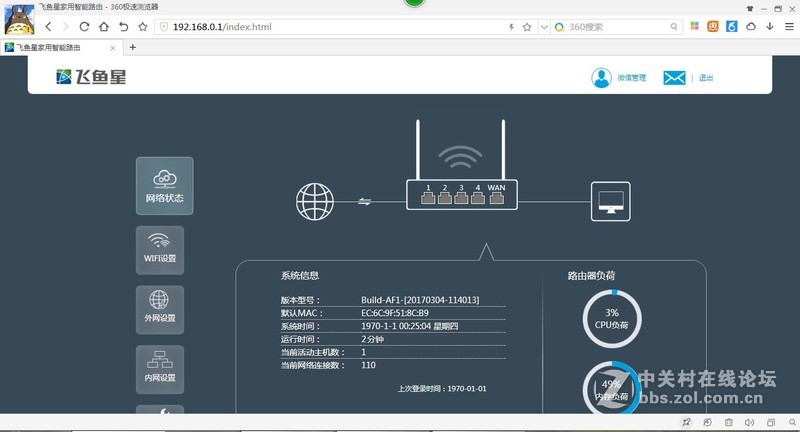The width and height of the screenshot is (800, 432).
Task: Open the 网络状态 network status panel
Action: [x=164, y=186]
